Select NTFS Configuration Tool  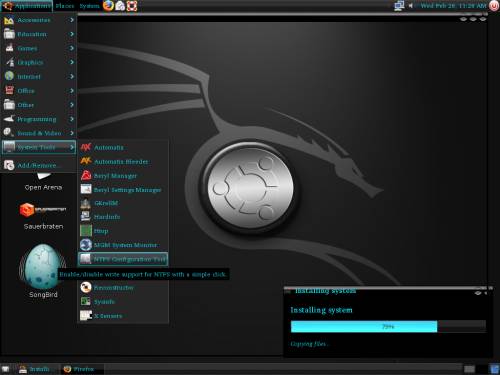click(123, 259)
